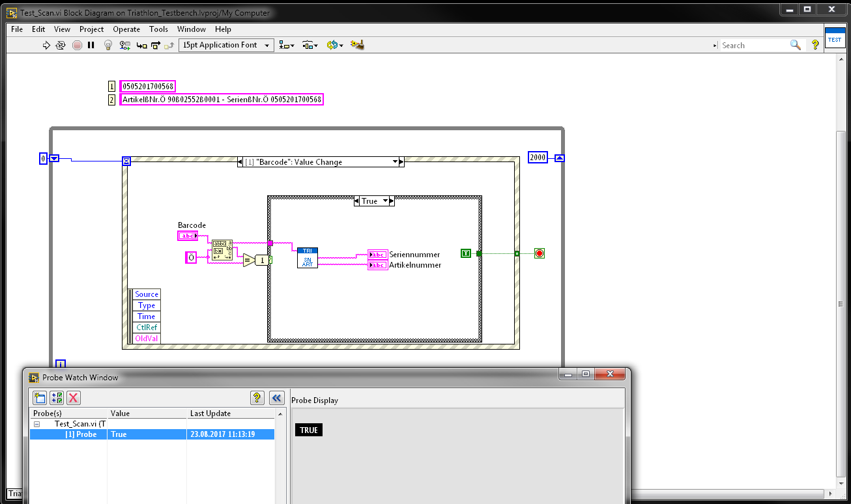Open the Tools menu
Viewport: 851px width, 504px height.
click(x=158, y=29)
